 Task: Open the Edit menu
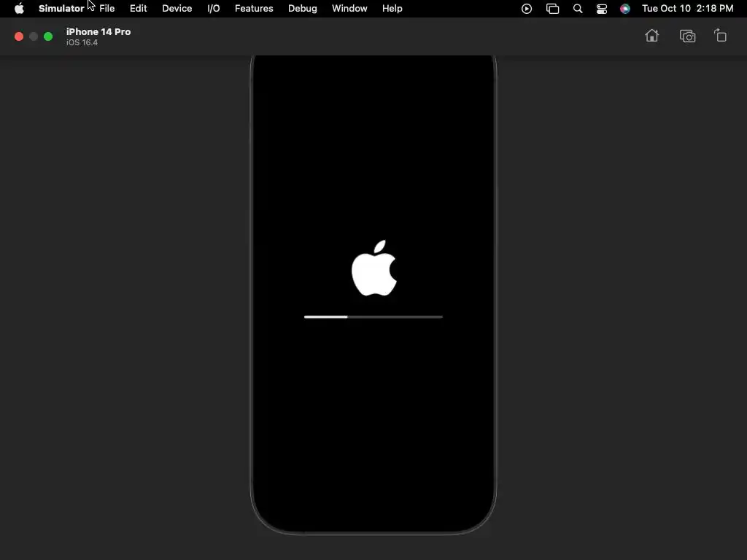tap(138, 9)
